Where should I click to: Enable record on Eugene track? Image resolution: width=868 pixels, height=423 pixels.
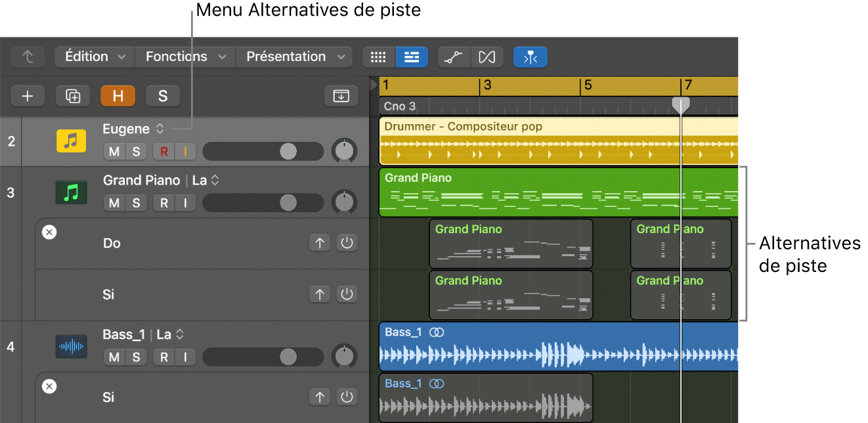point(163,152)
